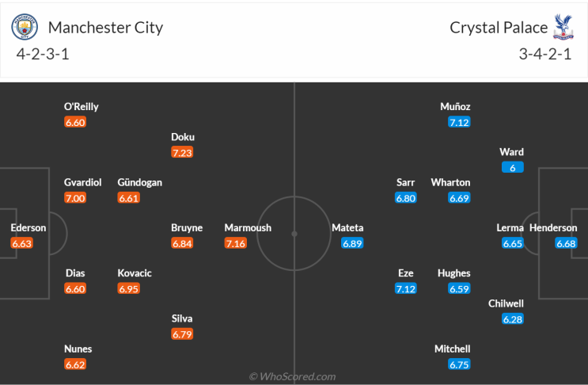
Task: Select Gvardiol's 7.00 rating badge
Action: tap(75, 198)
